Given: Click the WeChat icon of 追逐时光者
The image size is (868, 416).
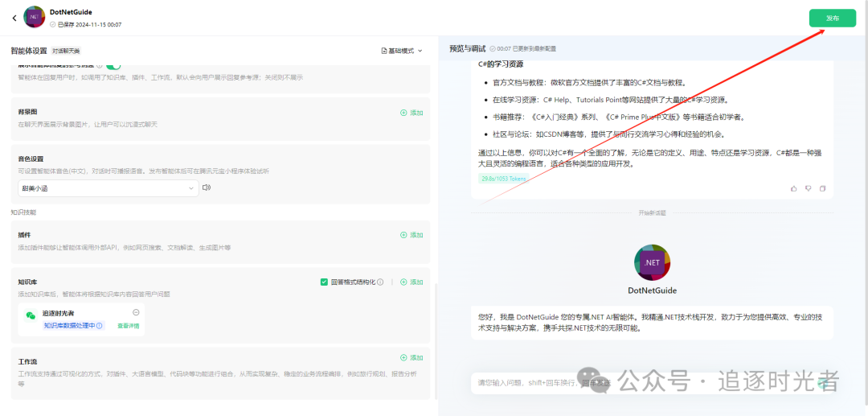Looking at the screenshot, I should coord(31,315).
